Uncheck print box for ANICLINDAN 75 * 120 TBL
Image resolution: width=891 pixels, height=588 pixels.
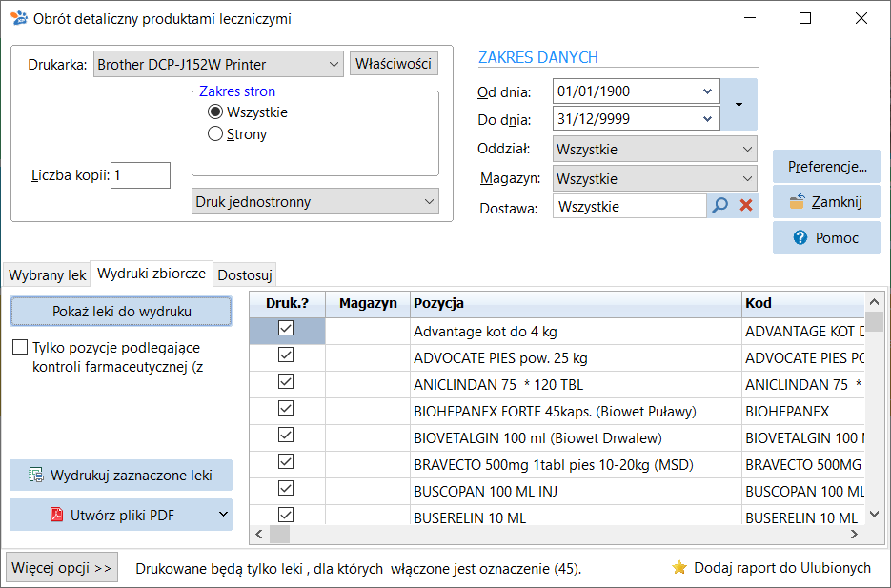click(286, 381)
